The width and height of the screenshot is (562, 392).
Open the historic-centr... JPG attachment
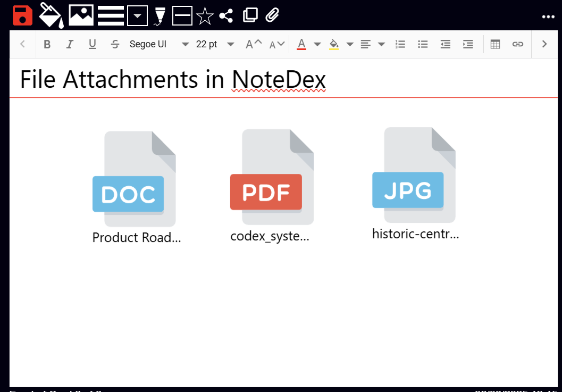pos(414,175)
